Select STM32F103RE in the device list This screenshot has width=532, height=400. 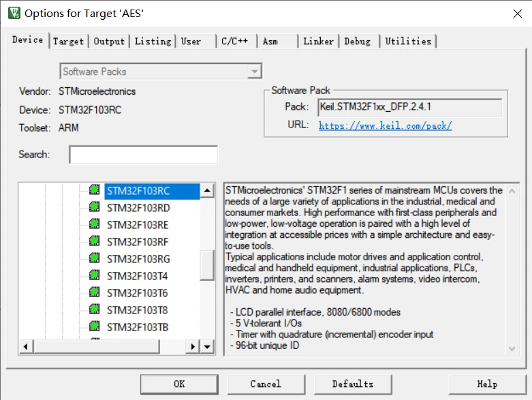[x=138, y=225]
